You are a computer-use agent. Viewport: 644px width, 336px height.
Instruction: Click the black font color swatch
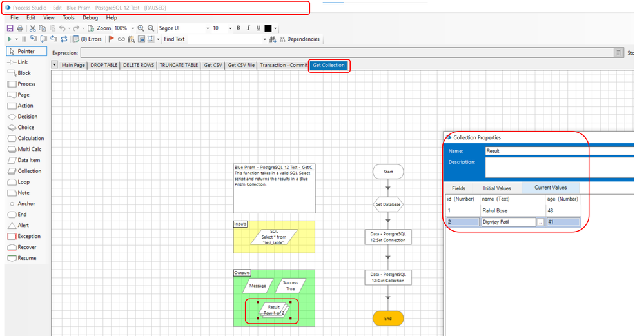(x=268, y=28)
